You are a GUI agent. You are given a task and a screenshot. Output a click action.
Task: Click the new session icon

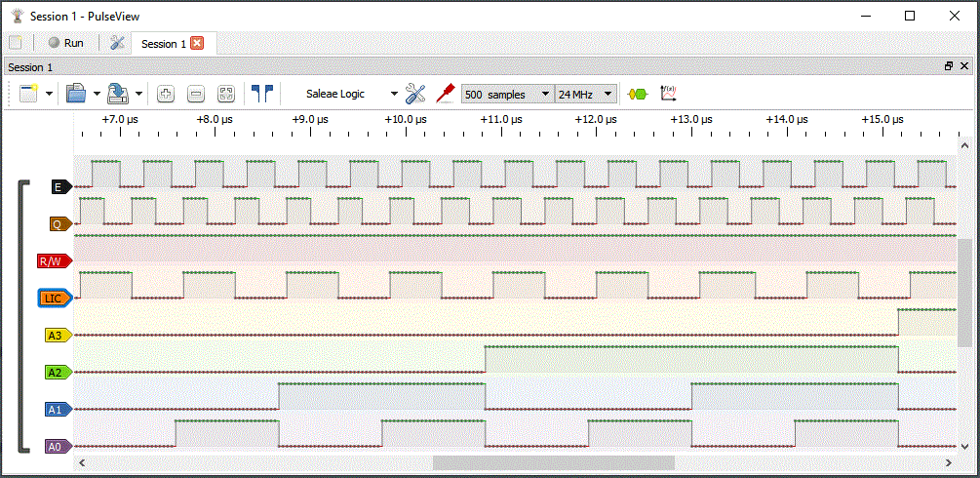[x=27, y=95]
